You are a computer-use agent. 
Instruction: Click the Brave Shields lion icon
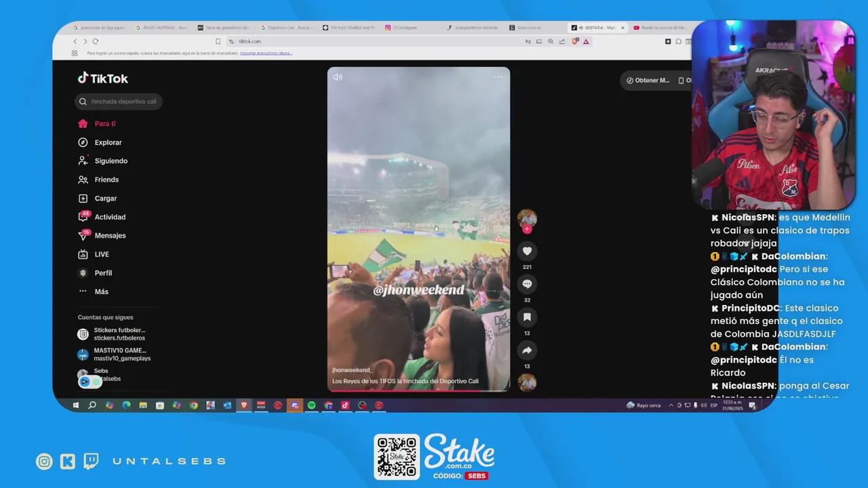pos(575,41)
